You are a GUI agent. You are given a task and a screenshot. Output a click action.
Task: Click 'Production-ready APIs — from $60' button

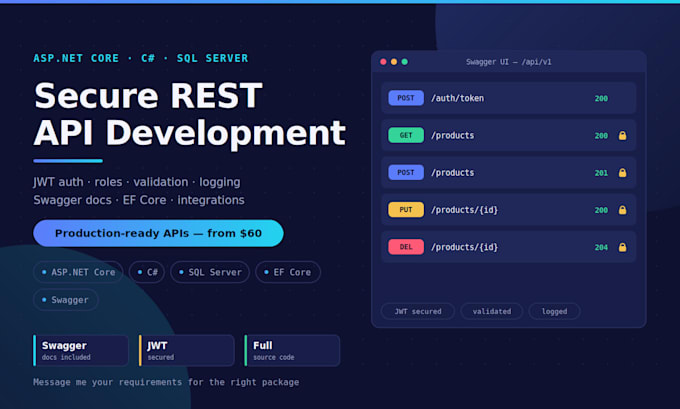[158, 233]
